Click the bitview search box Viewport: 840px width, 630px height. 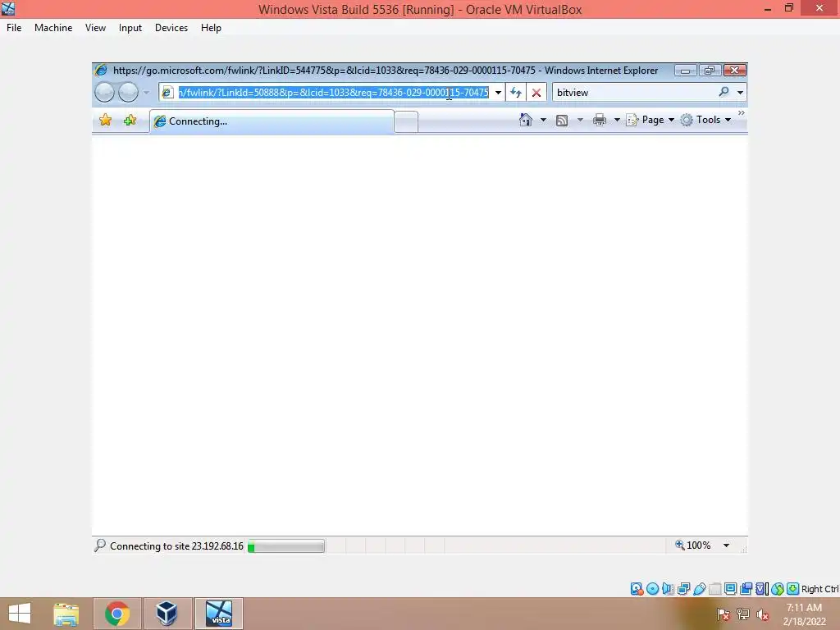635,92
